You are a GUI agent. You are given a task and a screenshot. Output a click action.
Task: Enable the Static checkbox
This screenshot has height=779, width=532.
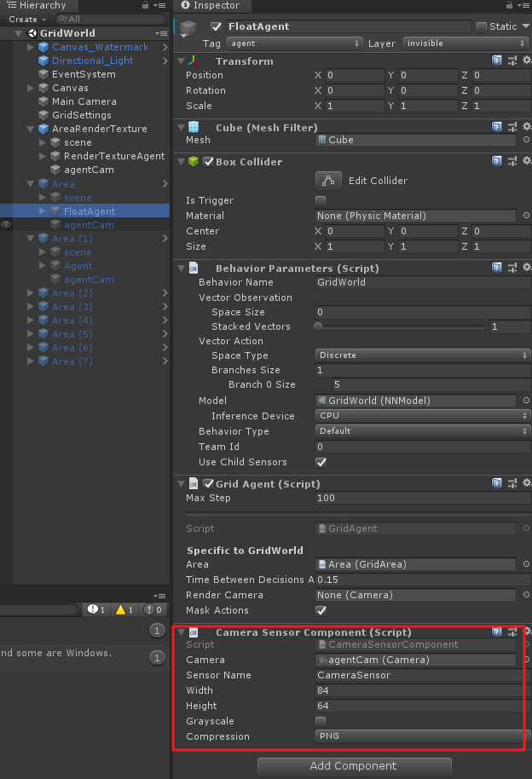[x=482, y=26]
